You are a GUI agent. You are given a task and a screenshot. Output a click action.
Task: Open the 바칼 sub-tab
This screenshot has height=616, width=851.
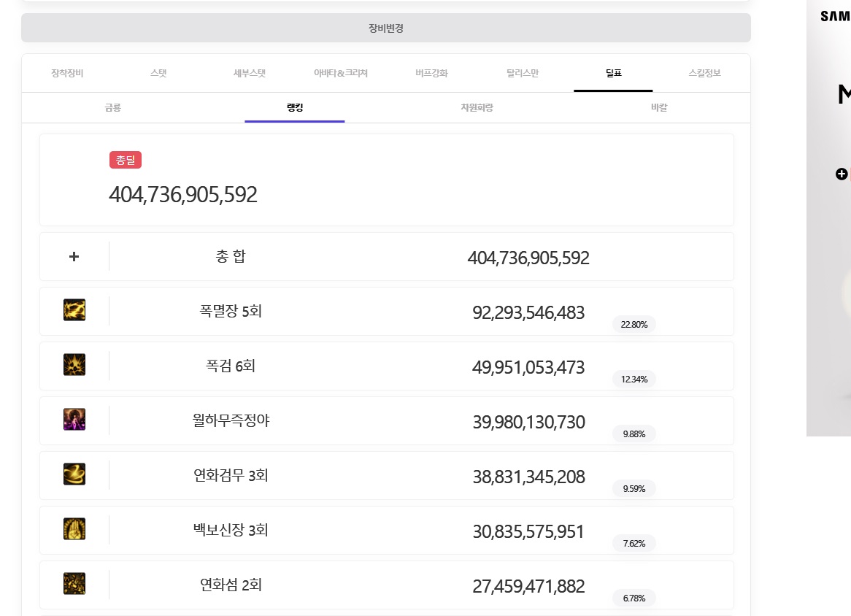(x=658, y=108)
